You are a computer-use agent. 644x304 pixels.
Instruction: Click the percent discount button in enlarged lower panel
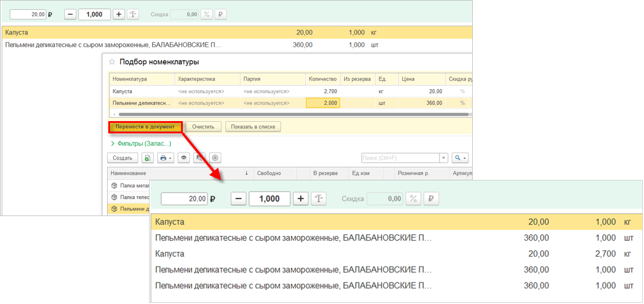tap(413, 199)
